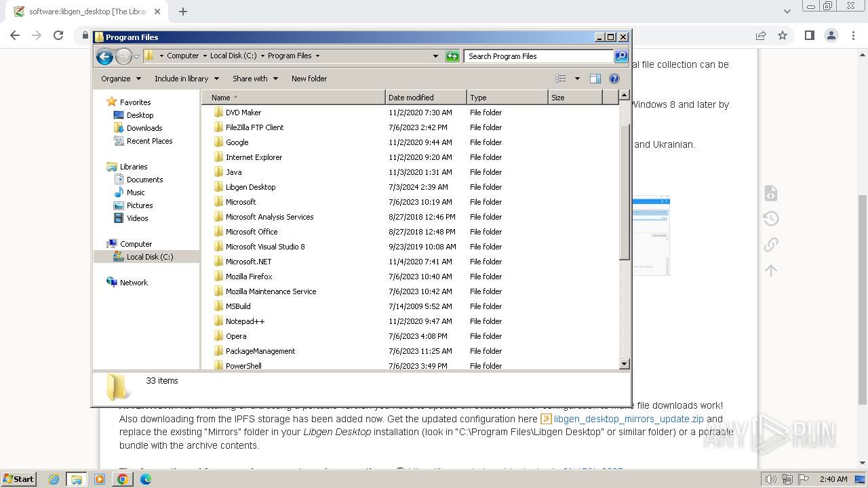Open Internet Explorer from the taskbar
The width and height of the screenshot is (868, 488).
(x=54, y=479)
